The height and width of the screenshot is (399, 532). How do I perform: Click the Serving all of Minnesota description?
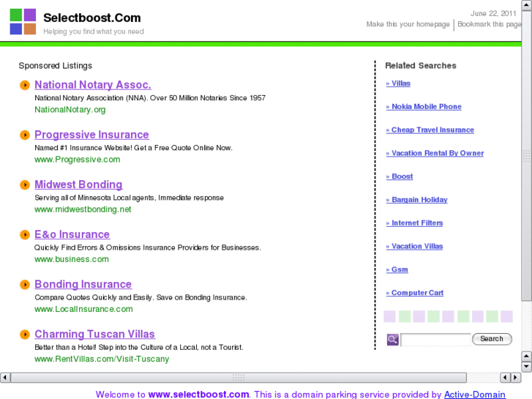pos(129,198)
